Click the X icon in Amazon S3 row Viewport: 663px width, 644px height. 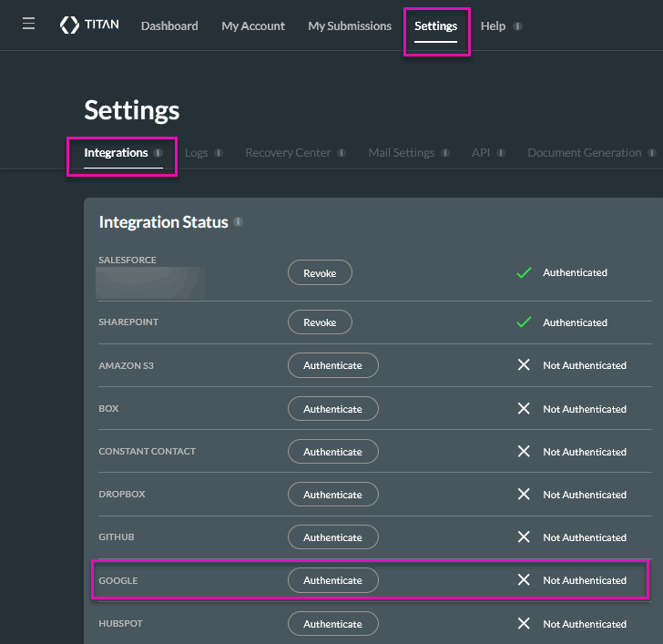[x=524, y=364]
